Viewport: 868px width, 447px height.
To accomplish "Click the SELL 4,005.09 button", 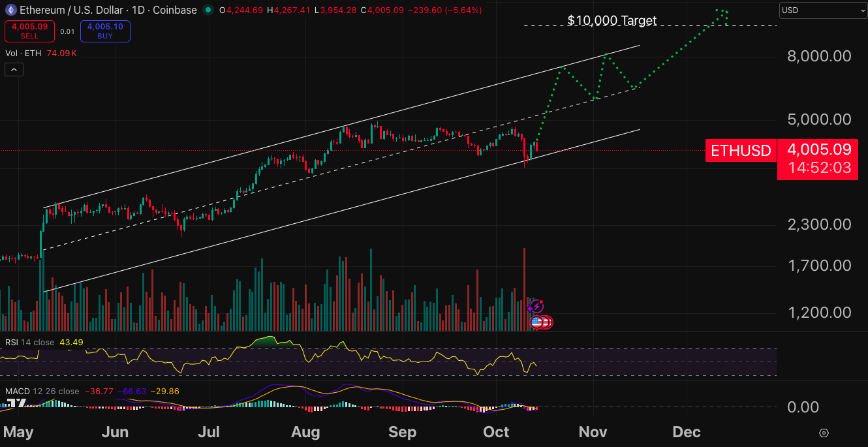I will [29, 31].
